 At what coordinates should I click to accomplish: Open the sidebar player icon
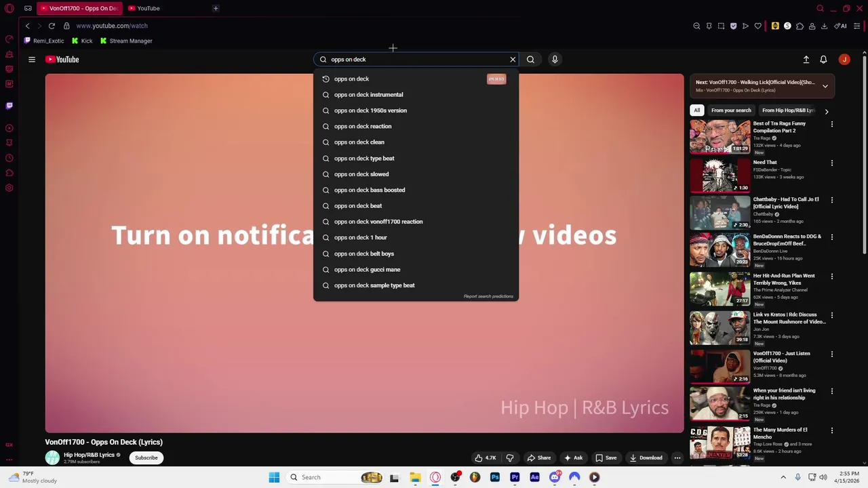(9, 128)
